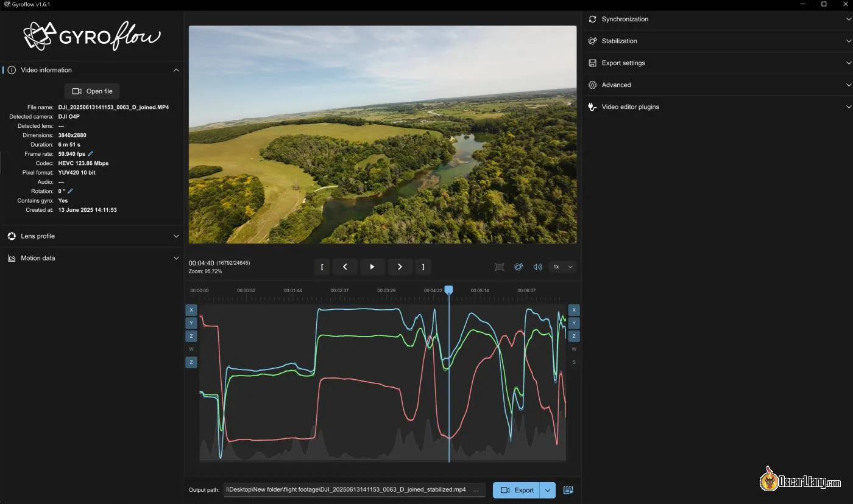Toggle right-side Y axis on graph
The width and height of the screenshot is (853, 504).
point(574,323)
